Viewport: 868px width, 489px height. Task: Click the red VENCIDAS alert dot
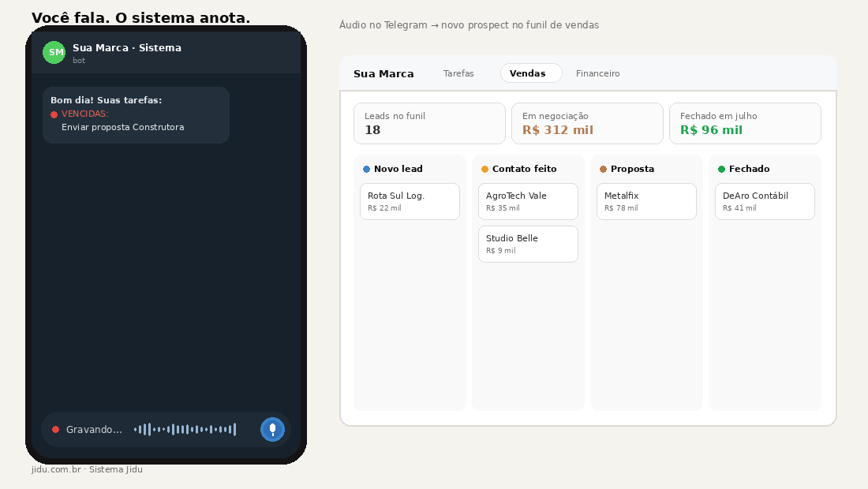click(x=54, y=114)
